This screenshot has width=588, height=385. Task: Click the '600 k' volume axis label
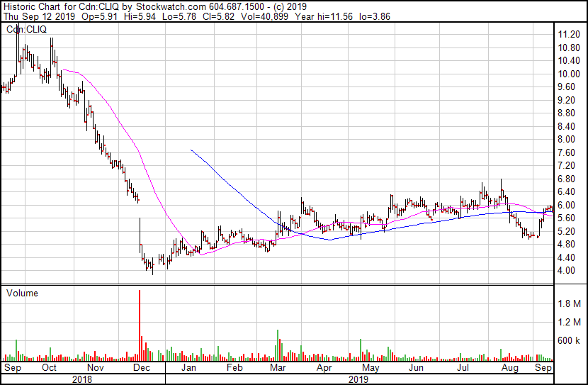tap(570, 341)
